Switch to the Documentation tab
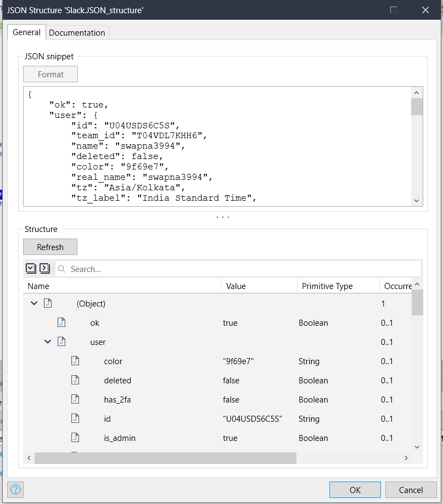 (77, 33)
